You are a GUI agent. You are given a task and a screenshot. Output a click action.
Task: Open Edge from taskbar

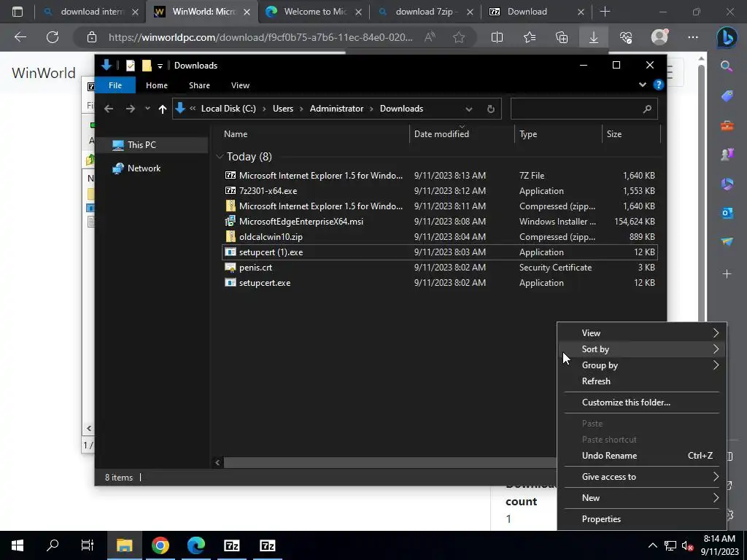(x=196, y=545)
